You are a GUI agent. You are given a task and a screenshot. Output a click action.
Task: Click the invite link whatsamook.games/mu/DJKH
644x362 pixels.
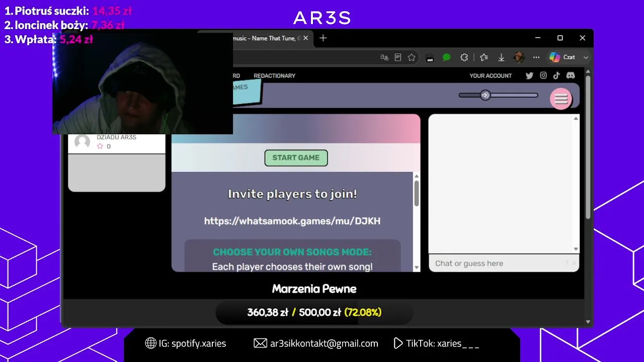[x=292, y=221]
